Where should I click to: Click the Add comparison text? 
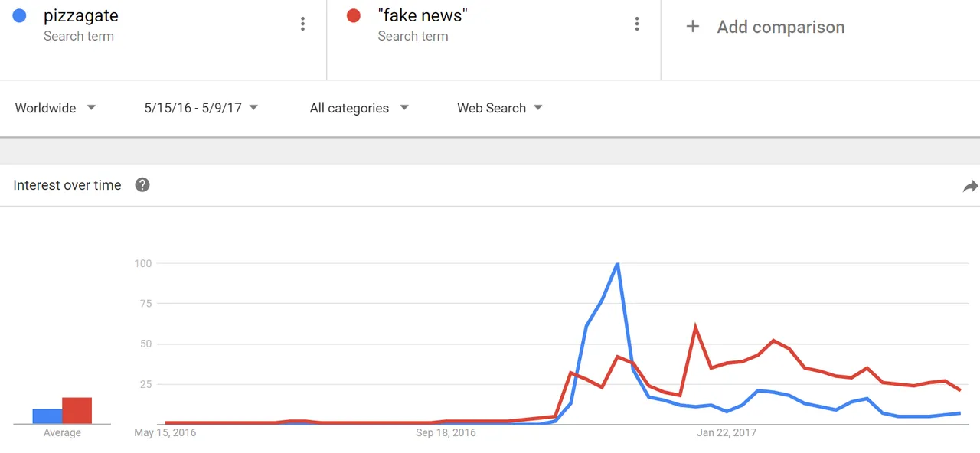coord(781,27)
